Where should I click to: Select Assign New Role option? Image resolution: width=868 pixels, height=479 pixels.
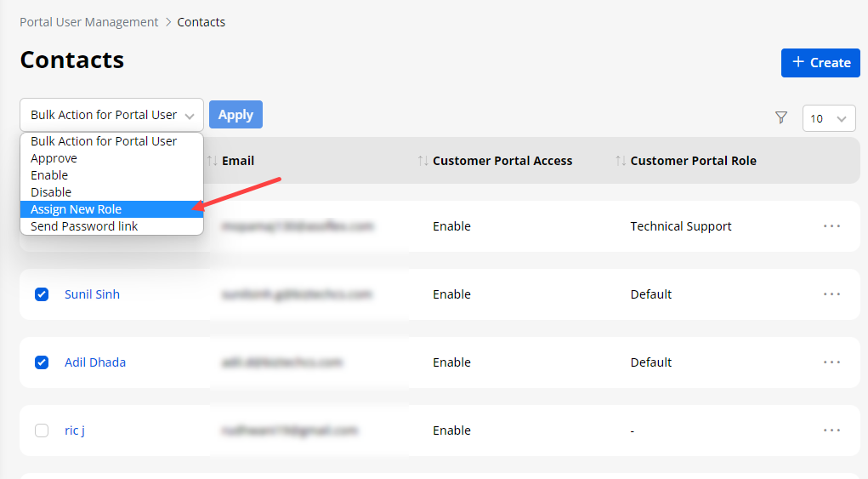tap(77, 209)
